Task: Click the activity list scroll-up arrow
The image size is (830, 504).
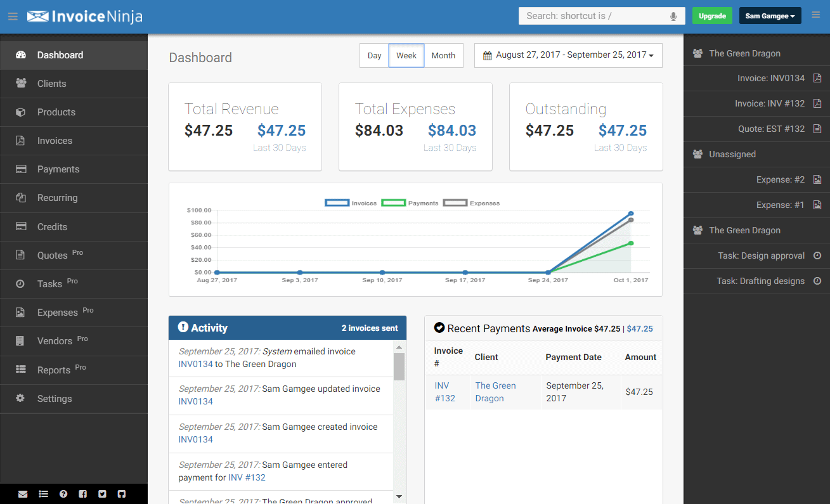Action: click(399, 347)
